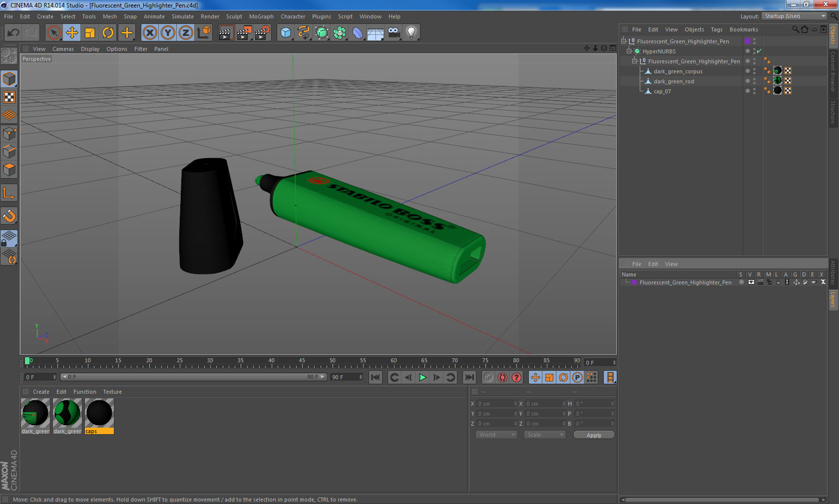Image resolution: width=839 pixels, height=504 pixels.
Task: Go to start of animation
Action: (x=376, y=377)
